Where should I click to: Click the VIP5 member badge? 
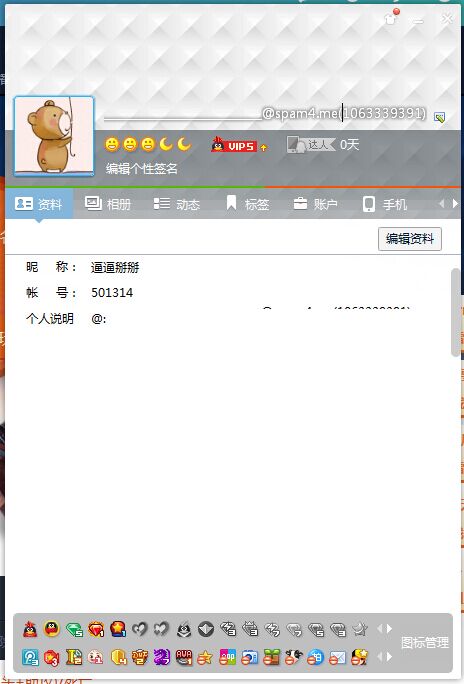tap(234, 145)
